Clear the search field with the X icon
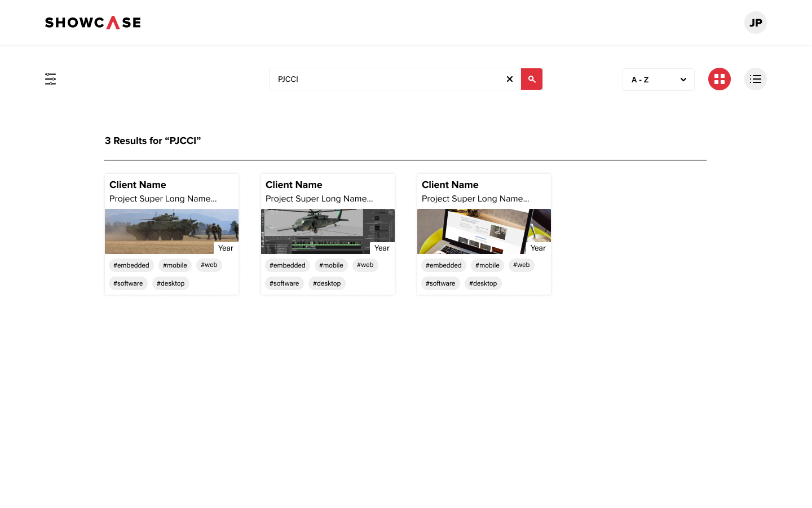 point(510,79)
